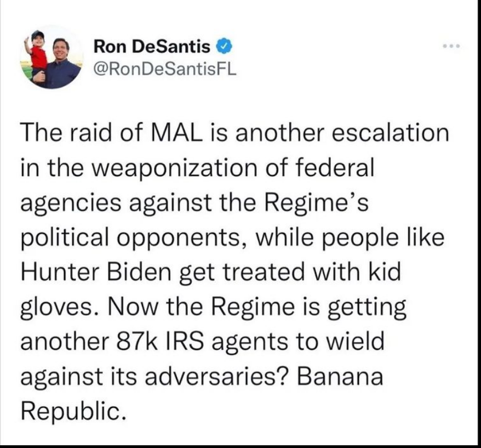Click the Ron DeSantis display name

[153, 47]
